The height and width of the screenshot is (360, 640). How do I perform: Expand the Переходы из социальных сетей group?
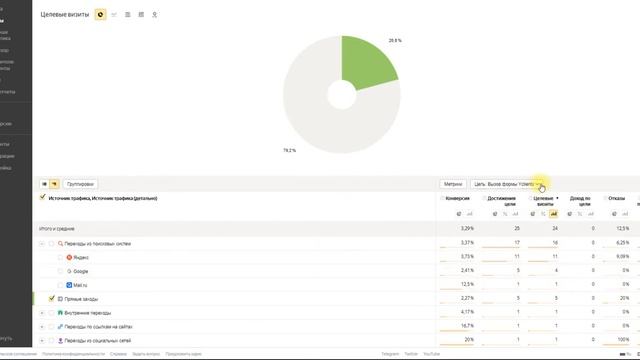point(42,340)
